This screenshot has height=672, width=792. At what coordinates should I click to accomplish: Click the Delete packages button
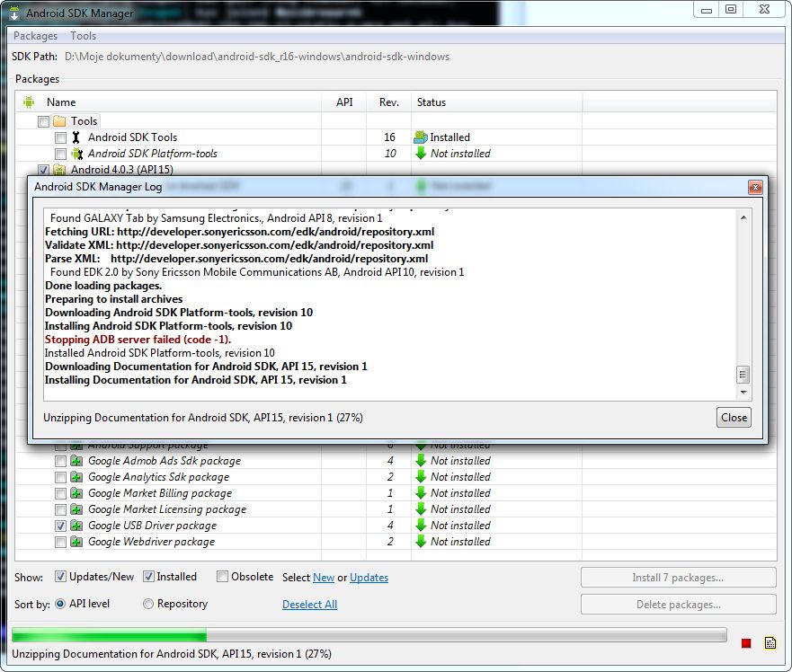pyautogui.click(x=678, y=605)
